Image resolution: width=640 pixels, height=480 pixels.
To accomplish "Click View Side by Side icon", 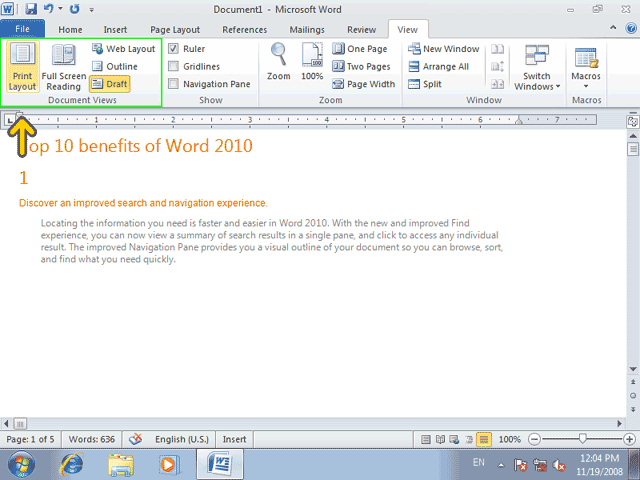I will tap(497, 49).
